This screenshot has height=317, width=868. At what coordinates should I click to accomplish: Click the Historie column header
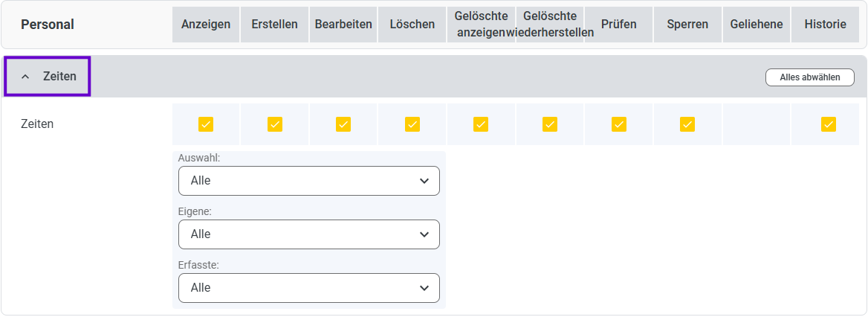click(826, 25)
